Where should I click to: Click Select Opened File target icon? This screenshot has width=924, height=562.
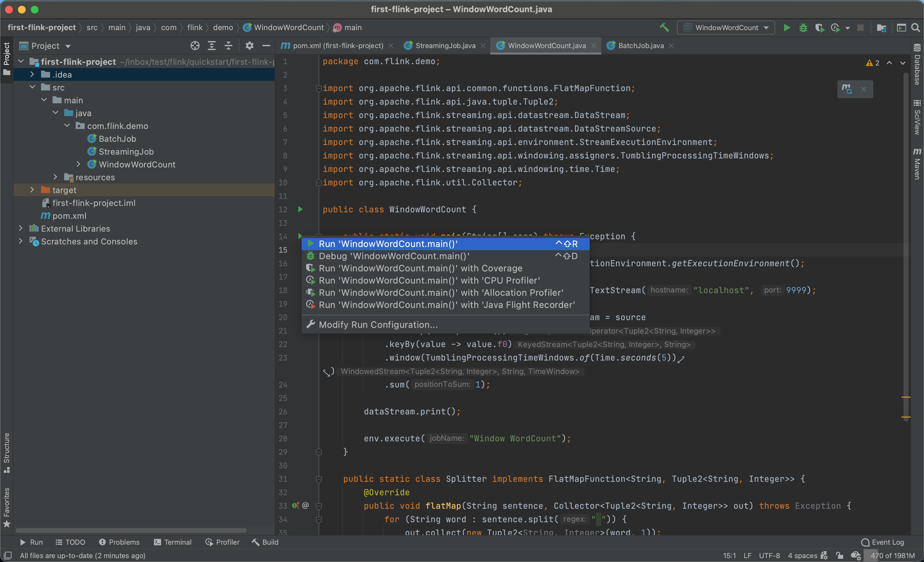(195, 46)
